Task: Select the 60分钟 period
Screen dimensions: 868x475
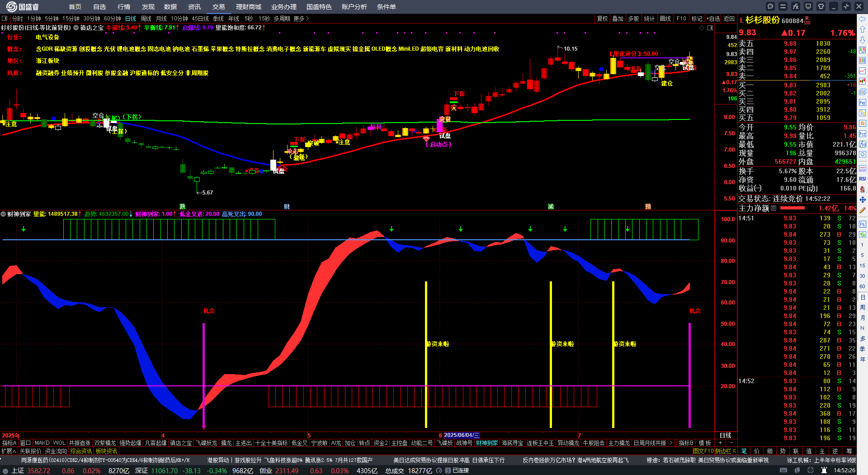Action: click(113, 19)
